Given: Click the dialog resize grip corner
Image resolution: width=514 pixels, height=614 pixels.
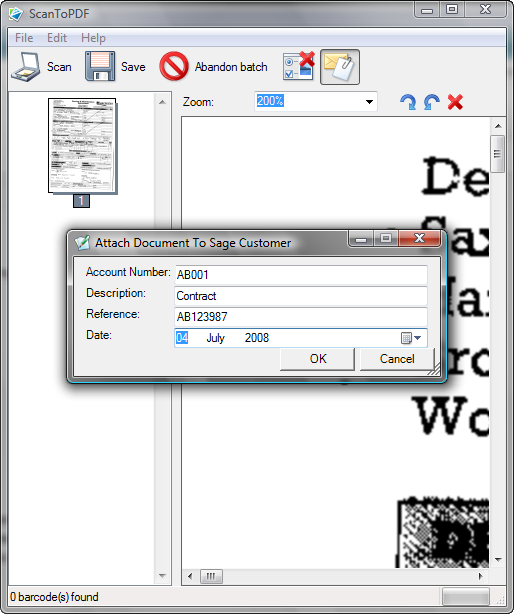Looking at the screenshot, I should (434, 369).
